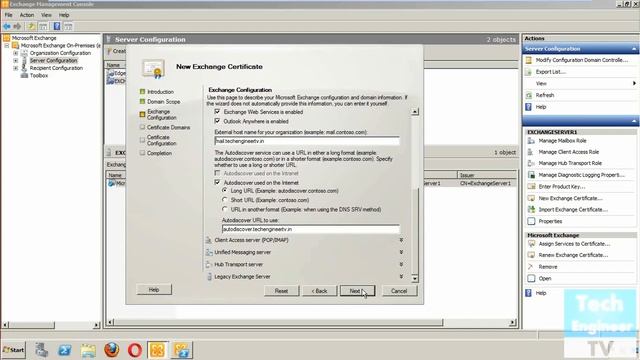Toggle Autodiscover used on the Internet checkbox

click(217, 182)
